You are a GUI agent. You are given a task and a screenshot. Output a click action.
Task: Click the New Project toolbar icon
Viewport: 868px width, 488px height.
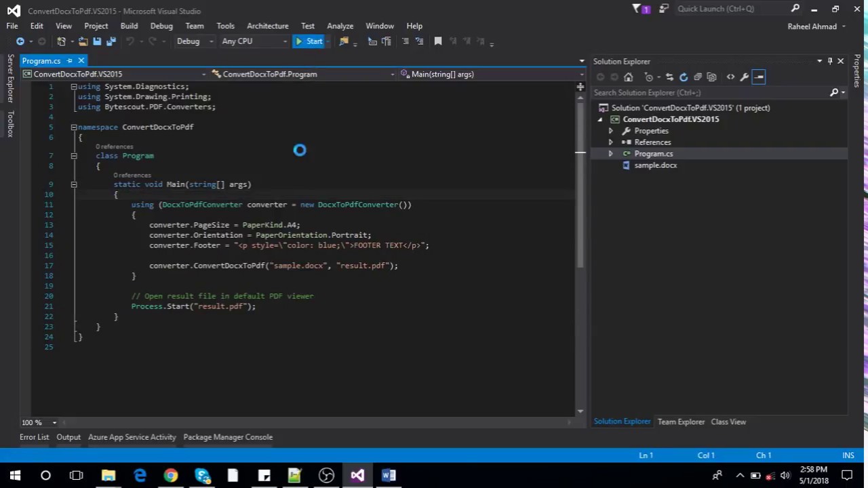click(x=61, y=41)
